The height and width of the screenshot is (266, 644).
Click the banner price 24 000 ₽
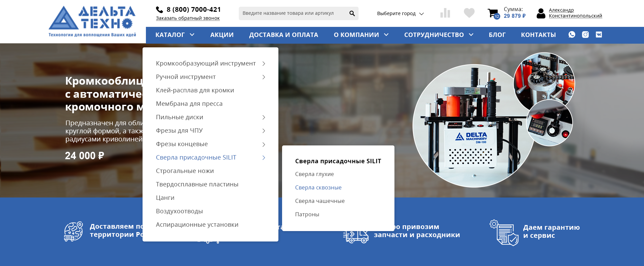point(85,156)
